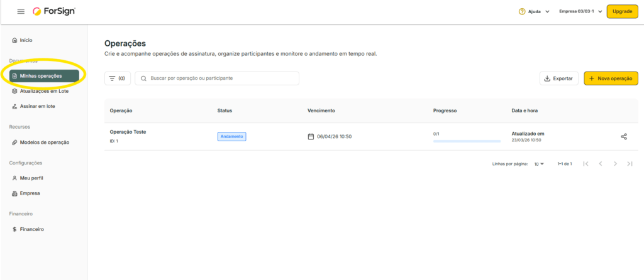Screen dimensions: 644x280
Task: Open the filter icon showing (0)
Action: pos(117,78)
